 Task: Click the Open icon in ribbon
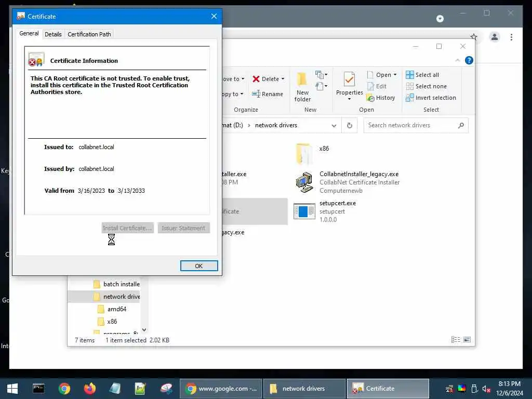click(370, 75)
